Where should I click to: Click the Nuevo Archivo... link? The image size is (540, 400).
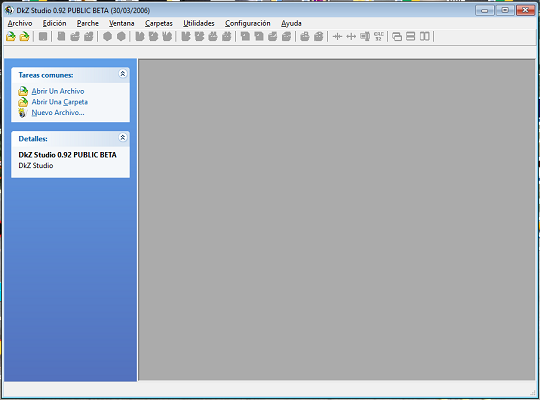point(58,113)
